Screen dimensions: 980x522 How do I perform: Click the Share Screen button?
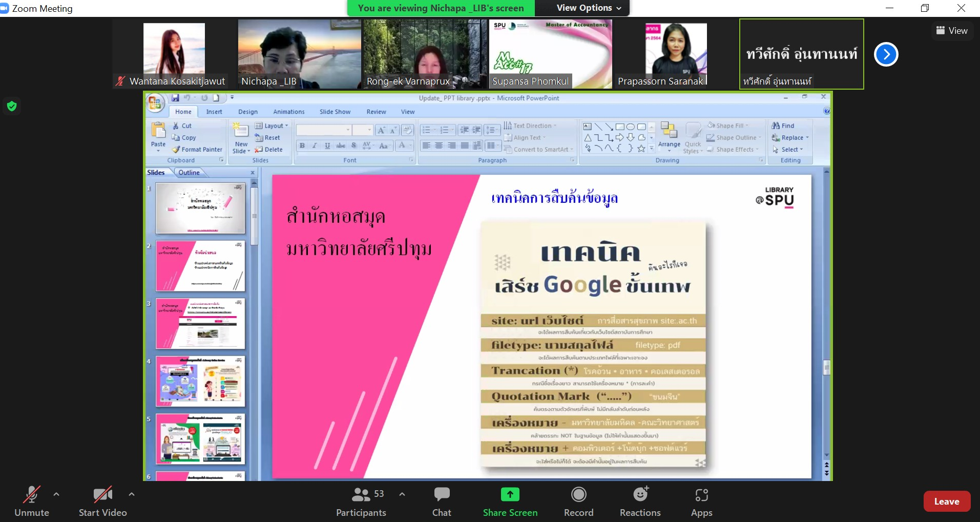510,502
